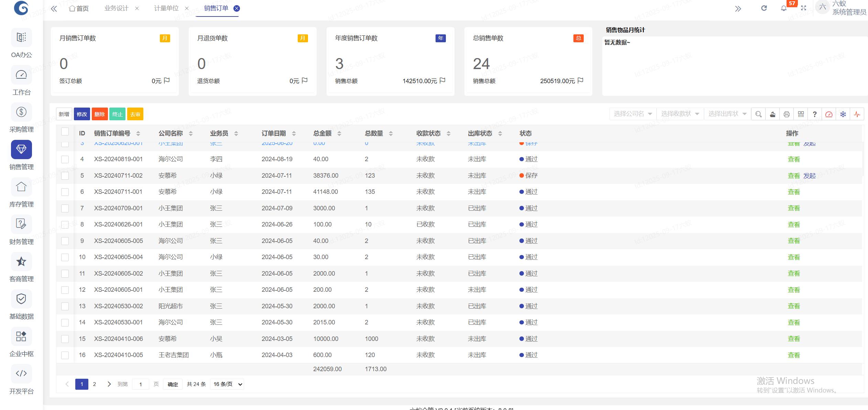The height and width of the screenshot is (410, 868).
Task: Click the export/download icon above the table
Action: [772, 114]
